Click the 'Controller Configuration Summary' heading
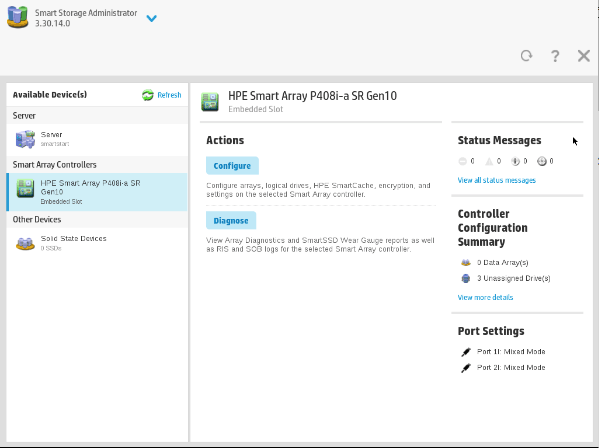The width and height of the screenshot is (599, 448). (492, 228)
